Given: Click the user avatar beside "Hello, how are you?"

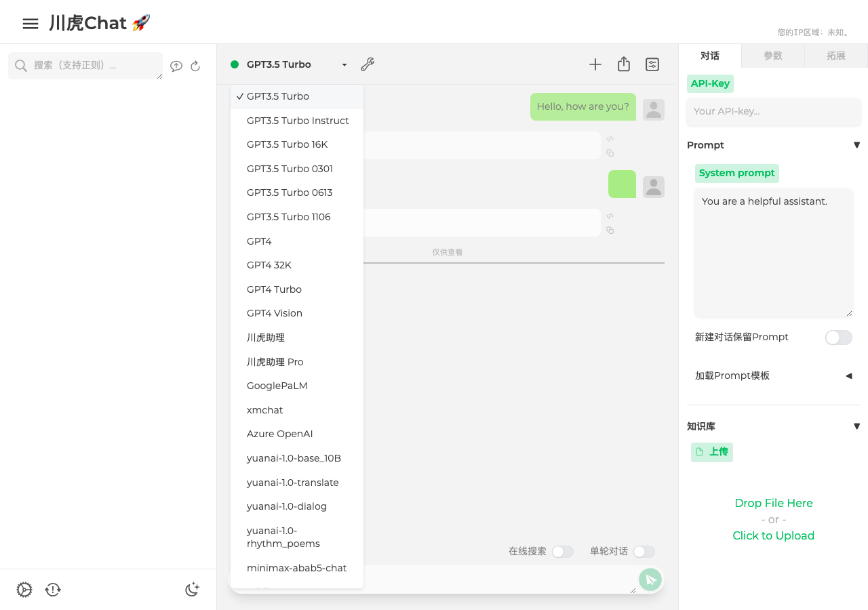Looking at the screenshot, I should click(654, 110).
